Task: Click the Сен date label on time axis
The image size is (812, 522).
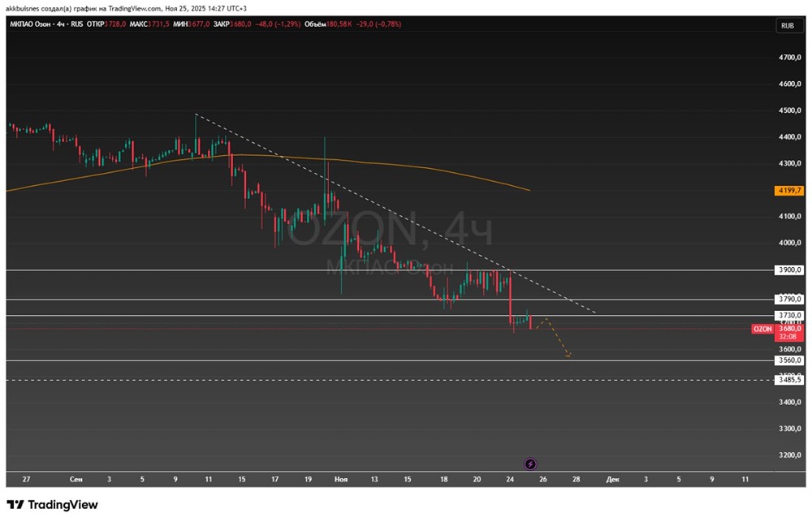Action: (x=76, y=480)
